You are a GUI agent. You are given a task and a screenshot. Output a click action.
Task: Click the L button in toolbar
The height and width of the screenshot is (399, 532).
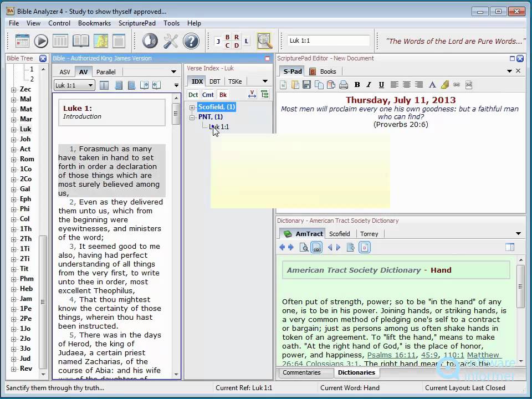(246, 41)
